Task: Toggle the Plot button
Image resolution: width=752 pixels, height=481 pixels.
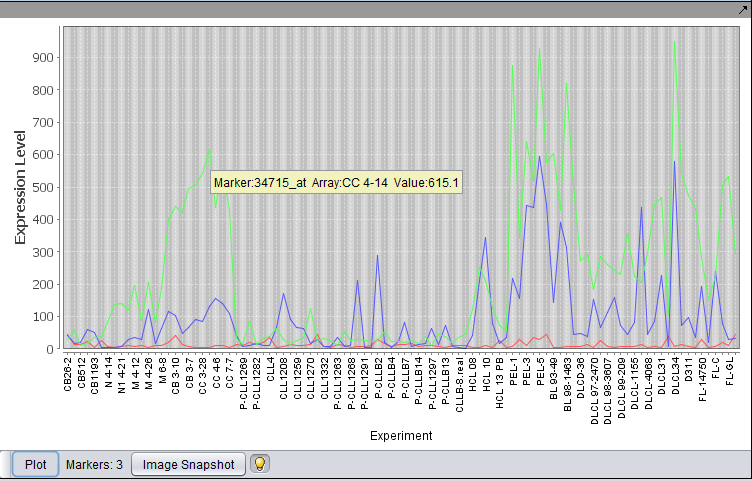Action: click(35, 464)
